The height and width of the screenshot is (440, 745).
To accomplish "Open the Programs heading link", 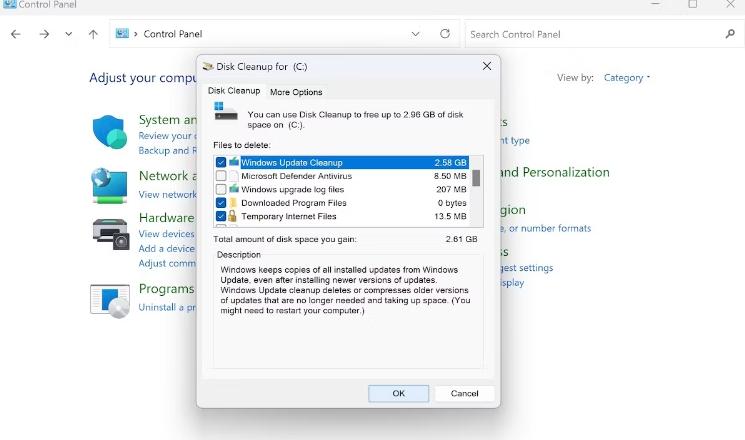I will pos(167,288).
